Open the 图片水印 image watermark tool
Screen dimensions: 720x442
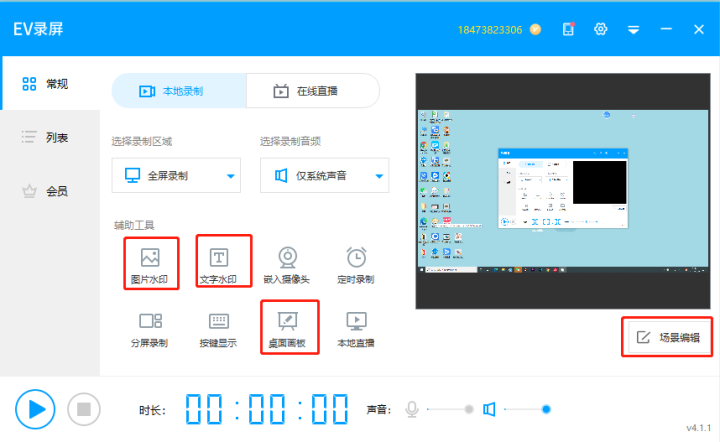(150, 265)
